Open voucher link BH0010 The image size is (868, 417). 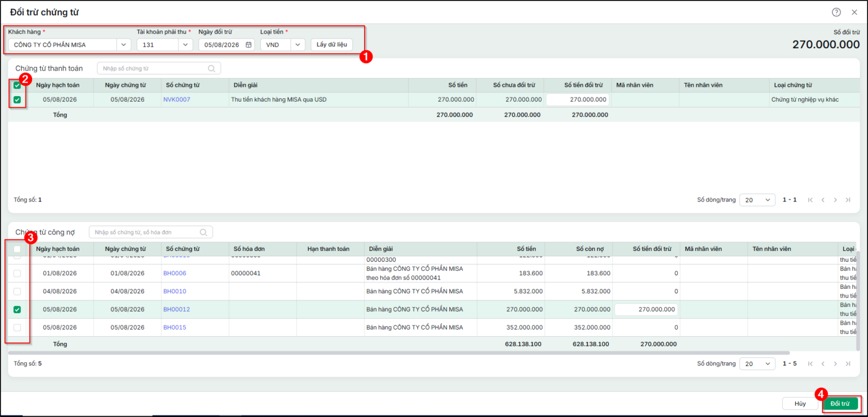(175, 292)
